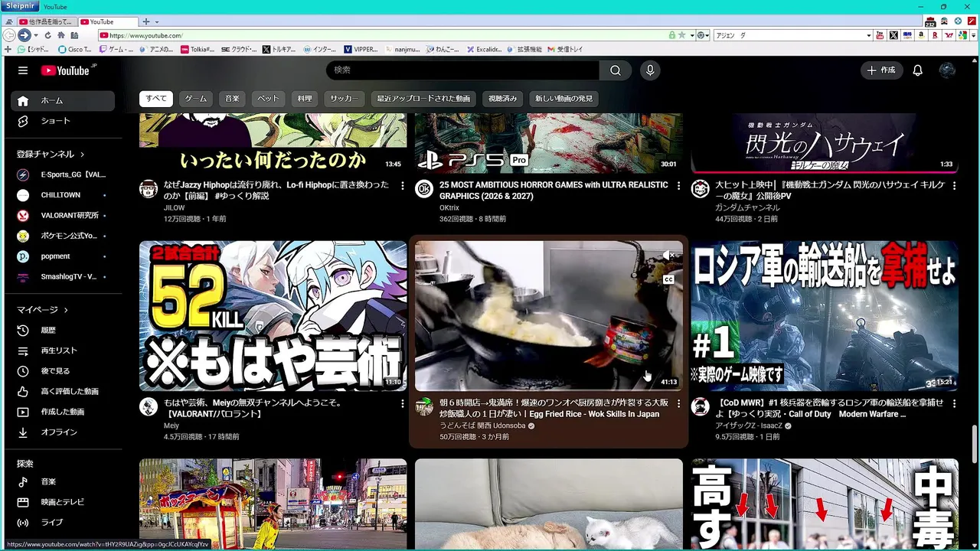Open 映画とテレビ in the sidebar

(x=63, y=502)
